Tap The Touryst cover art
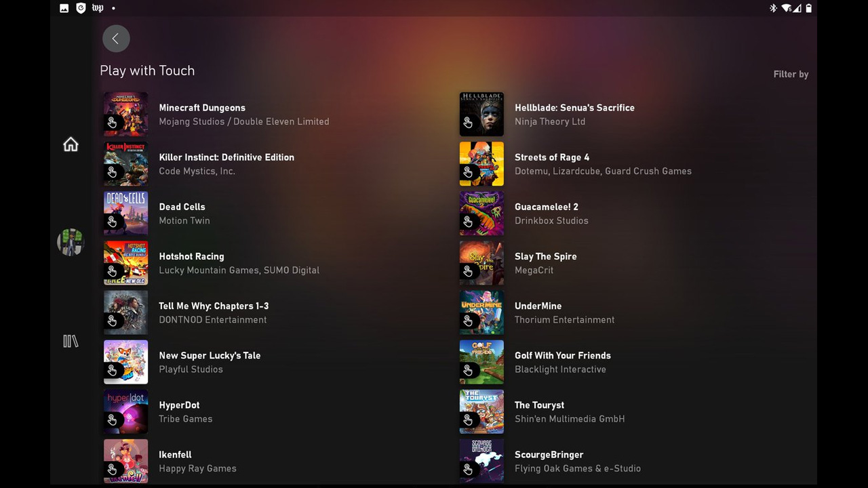This screenshot has height=488, width=868. pyautogui.click(x=481, y=411)
